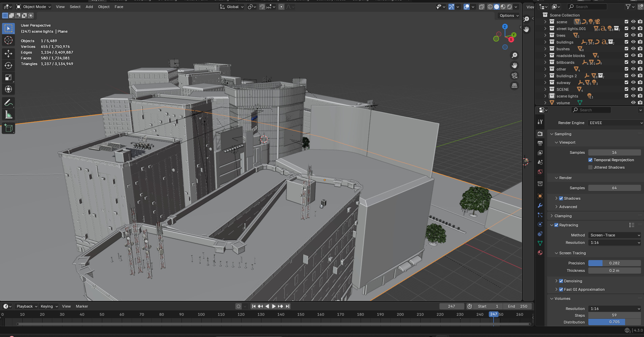Click new collection icon in outliner
The height and width of the screenshot is (337, 644).
click(x=640, y=7)
